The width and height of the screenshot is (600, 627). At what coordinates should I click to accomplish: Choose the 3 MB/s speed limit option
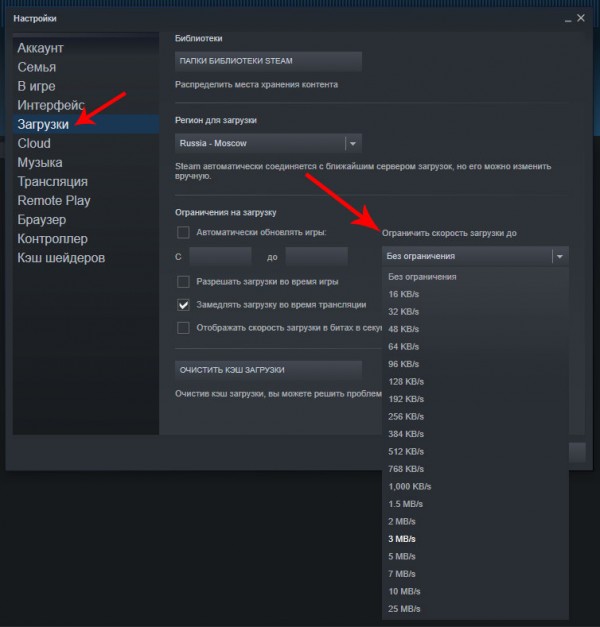coord(475,539)
